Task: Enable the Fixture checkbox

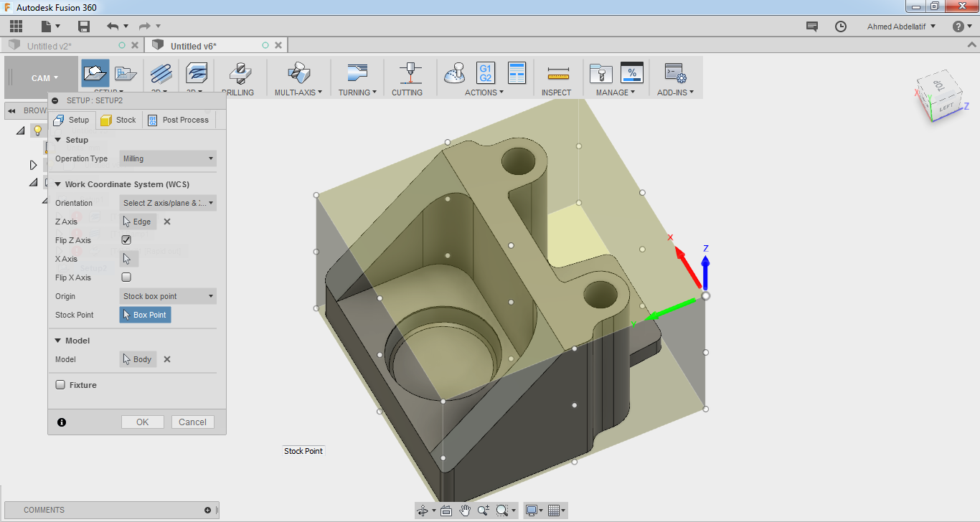Action: (x=60, y=385)
